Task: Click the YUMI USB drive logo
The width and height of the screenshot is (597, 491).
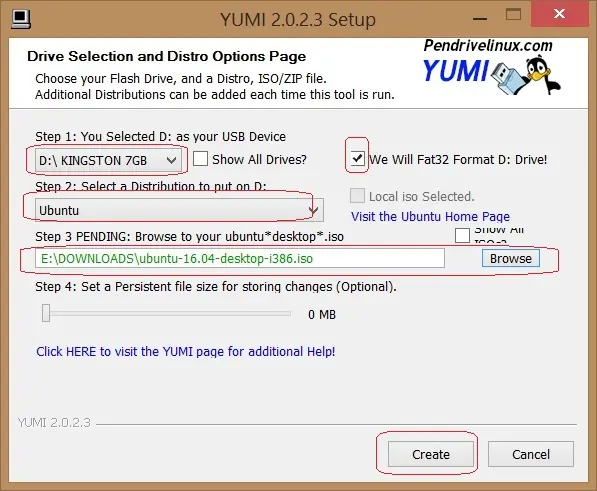Action: point(508,78)
